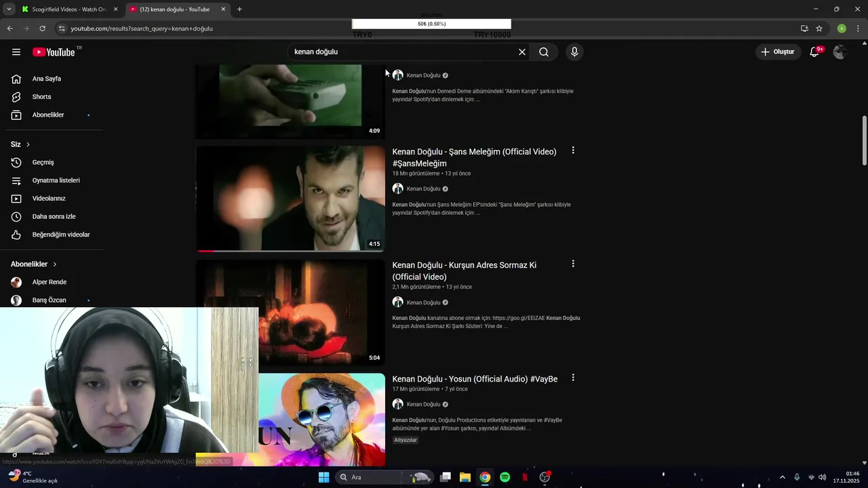Image resolution: width=868 pixels, height=488 pixels.
Task: Open Kenan Doğulu channel under Kurşun Adres
Action: tap(424, 303)
